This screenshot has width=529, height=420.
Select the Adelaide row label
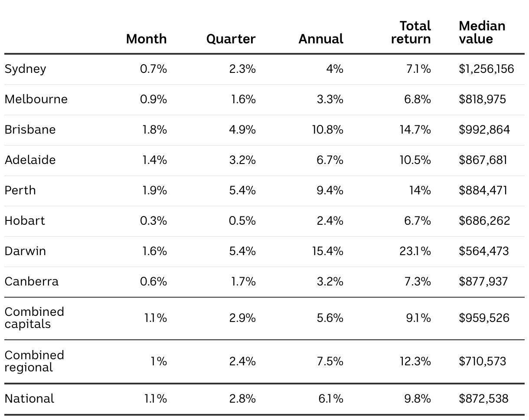pyautogui.click(x=30, y=160)
